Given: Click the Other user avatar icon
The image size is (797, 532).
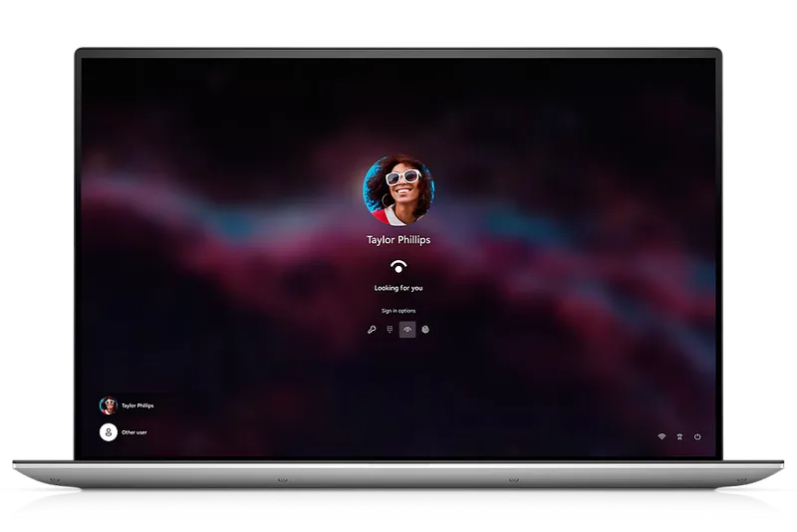Looking at the screenshot, I should tap(108, 432).
